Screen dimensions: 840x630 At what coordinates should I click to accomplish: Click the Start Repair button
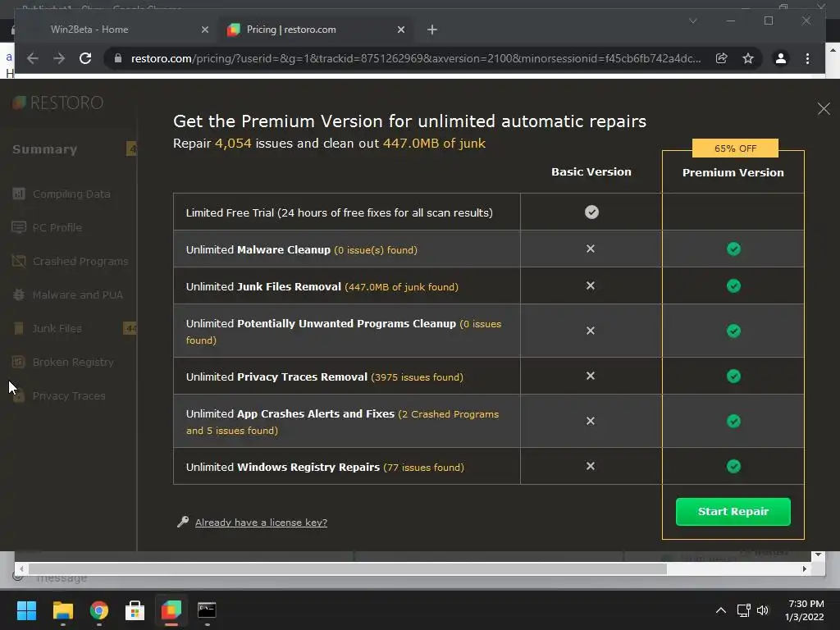(733, 512)
